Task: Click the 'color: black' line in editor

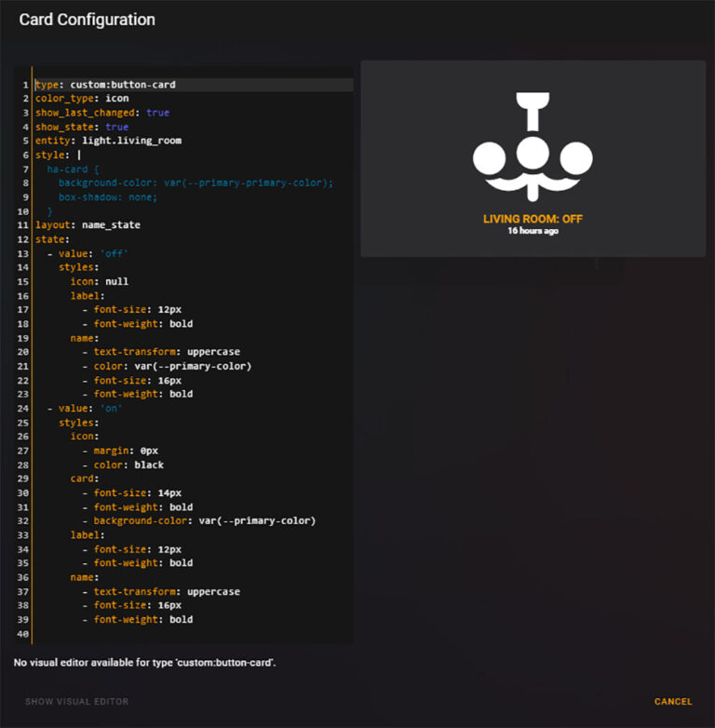Action: pos(128,465)
